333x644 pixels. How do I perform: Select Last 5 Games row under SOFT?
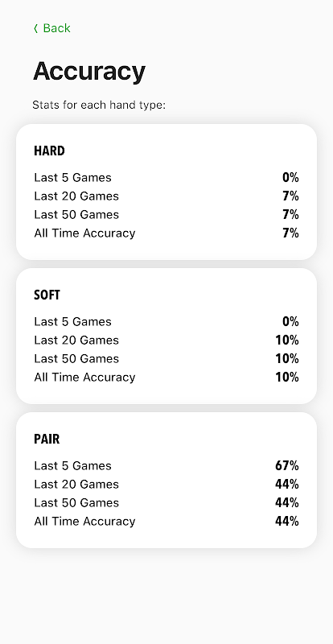click(x=166, y=321)
